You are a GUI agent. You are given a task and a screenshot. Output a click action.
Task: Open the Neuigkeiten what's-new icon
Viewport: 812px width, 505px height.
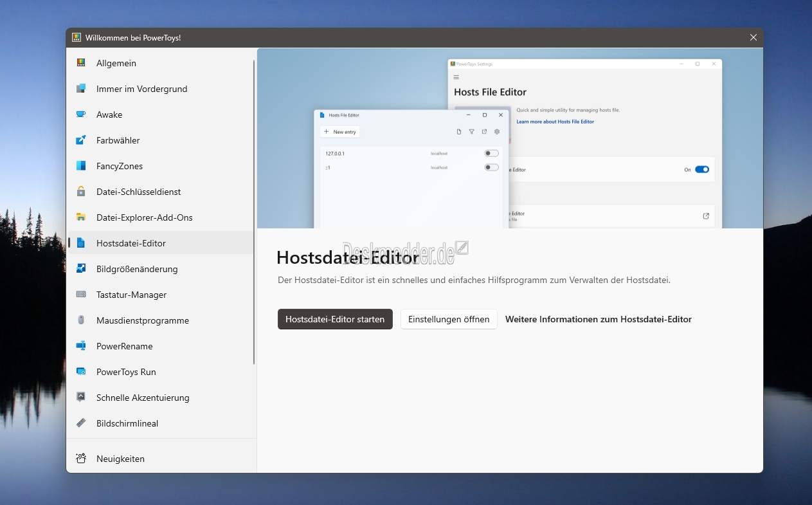tap(81, 459)
